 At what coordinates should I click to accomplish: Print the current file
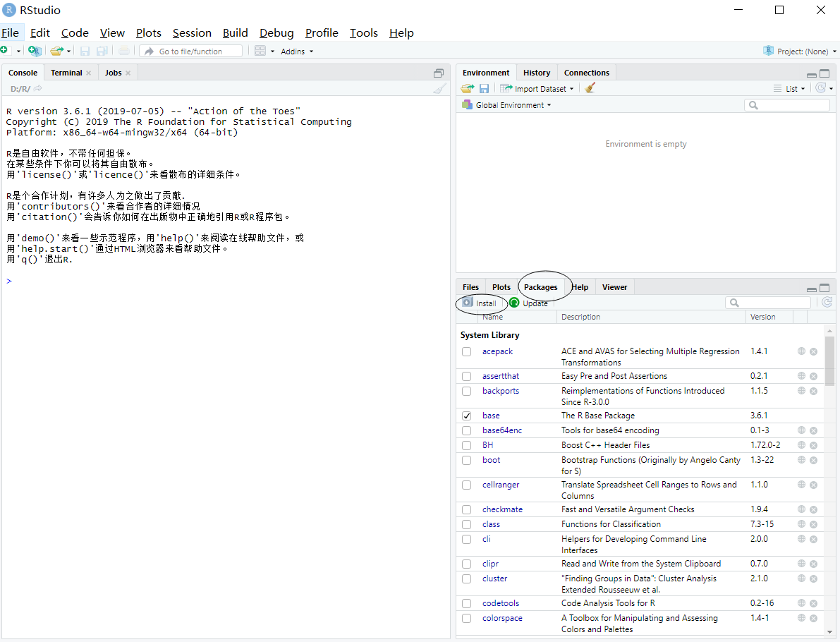click(x=123, y=51)
